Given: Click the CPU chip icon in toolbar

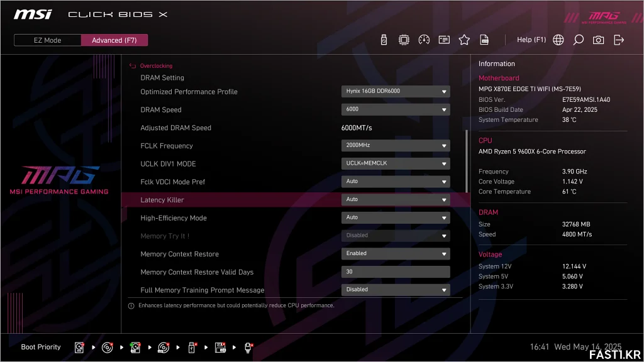Looking at the screenshot, I should (404, 40).
